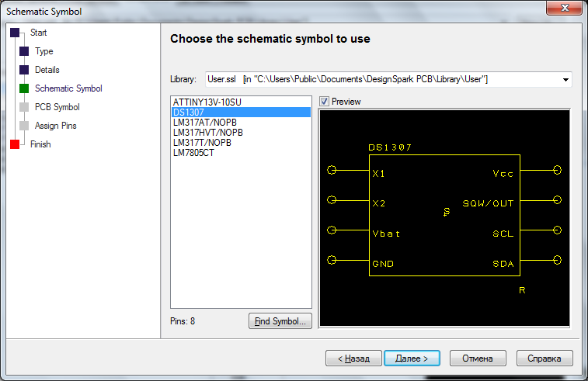Select the dark blue Type step square
Viewport: 588px width, 381px height.
(x=24, y=51)
